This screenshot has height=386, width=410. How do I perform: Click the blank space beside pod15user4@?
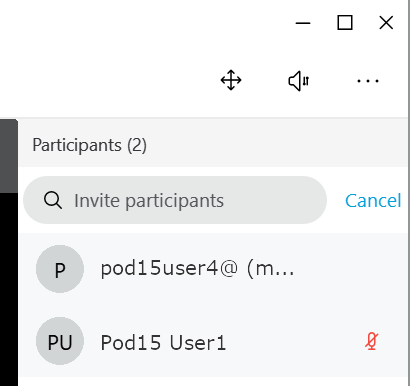point(350,269)
